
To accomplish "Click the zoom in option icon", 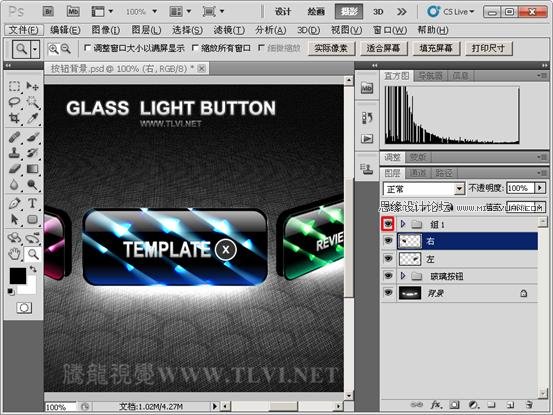I will [x=53, y=49].
